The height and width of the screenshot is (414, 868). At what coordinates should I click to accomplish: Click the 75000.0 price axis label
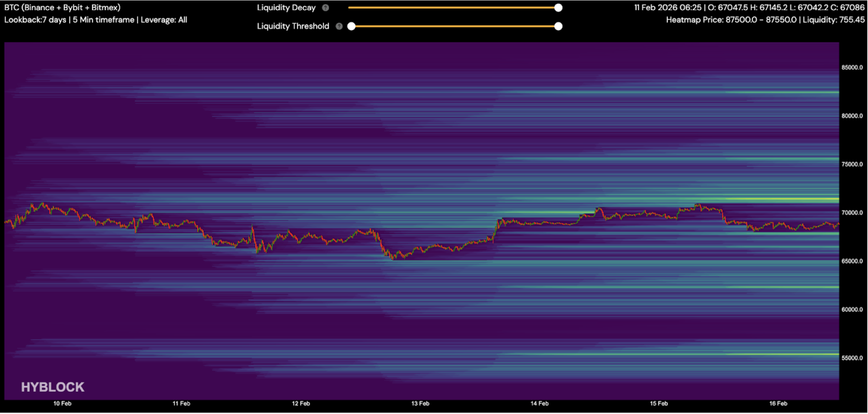[x=852, y=164]
